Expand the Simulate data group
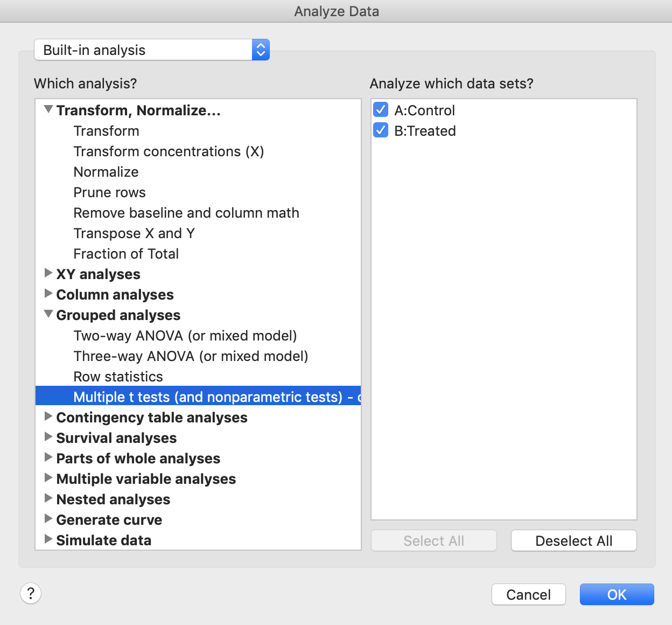Viewport: 672px width, 625px height. coord(48,539)
